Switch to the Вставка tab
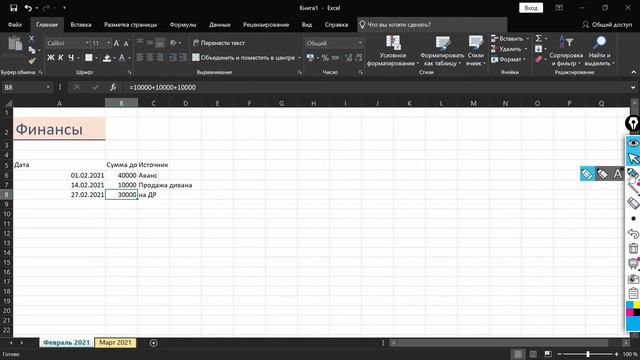Viewport: 640px width, 360px height. (x=81, y=24)
